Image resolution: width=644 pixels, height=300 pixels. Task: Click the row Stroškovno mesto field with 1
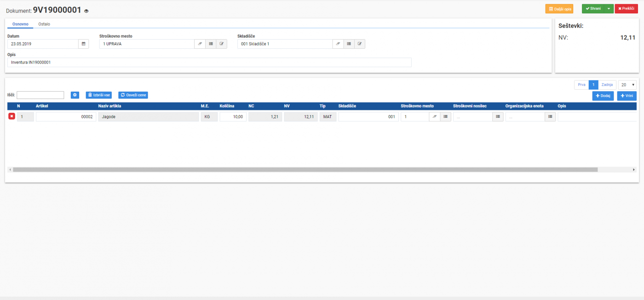[x=415, y=117]
